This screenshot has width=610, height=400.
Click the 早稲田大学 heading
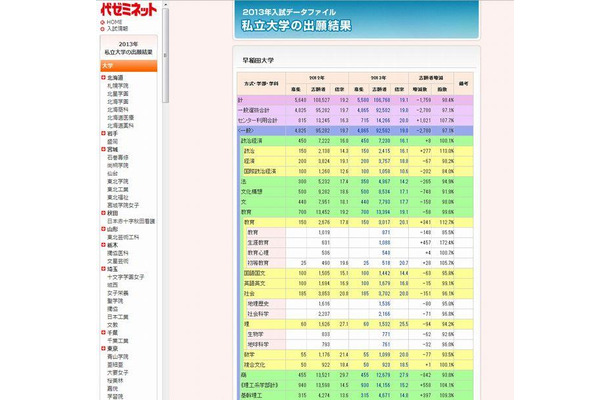pos(258,60)
